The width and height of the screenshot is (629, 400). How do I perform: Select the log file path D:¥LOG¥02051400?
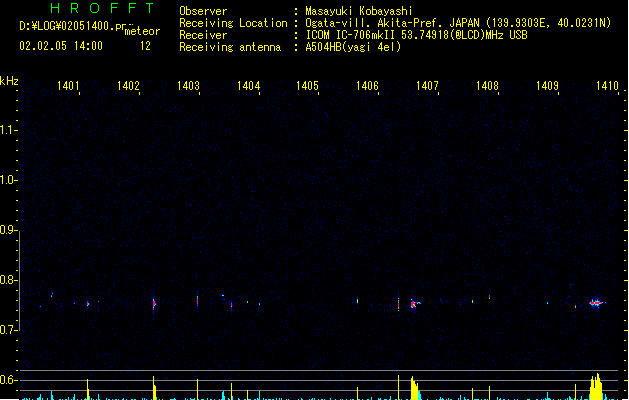[67, 26]
